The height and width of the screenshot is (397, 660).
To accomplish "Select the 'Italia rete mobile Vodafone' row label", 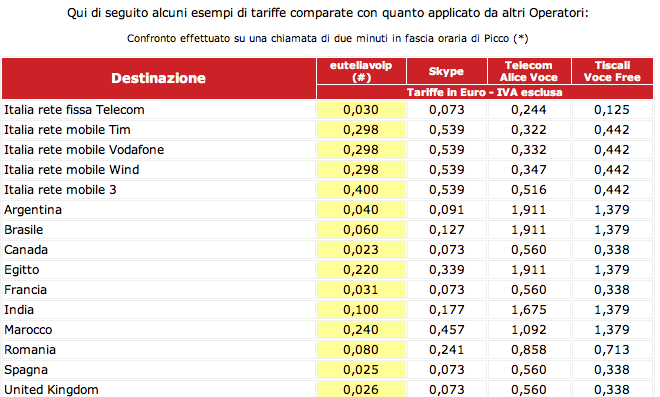I will click(84, 150).
